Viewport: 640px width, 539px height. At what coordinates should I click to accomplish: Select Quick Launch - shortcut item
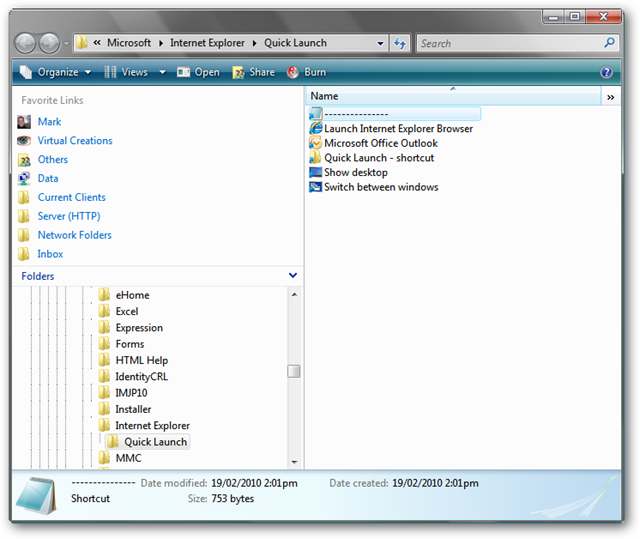pyautogui.click(x=379, y=158)
